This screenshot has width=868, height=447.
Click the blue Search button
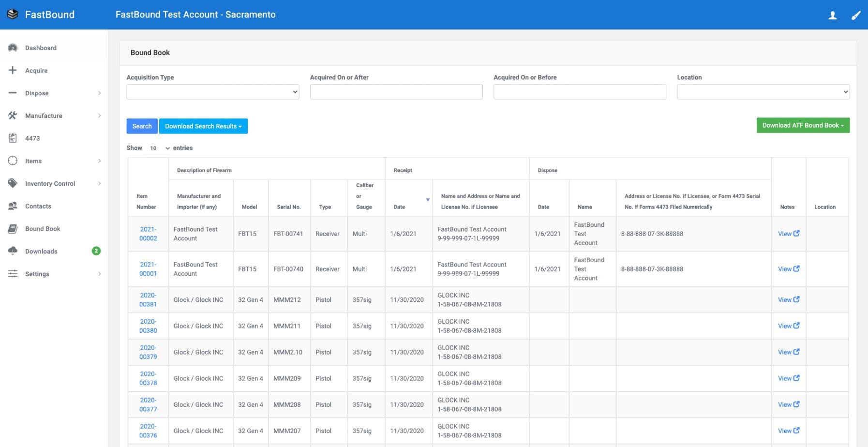click(142, 126)
